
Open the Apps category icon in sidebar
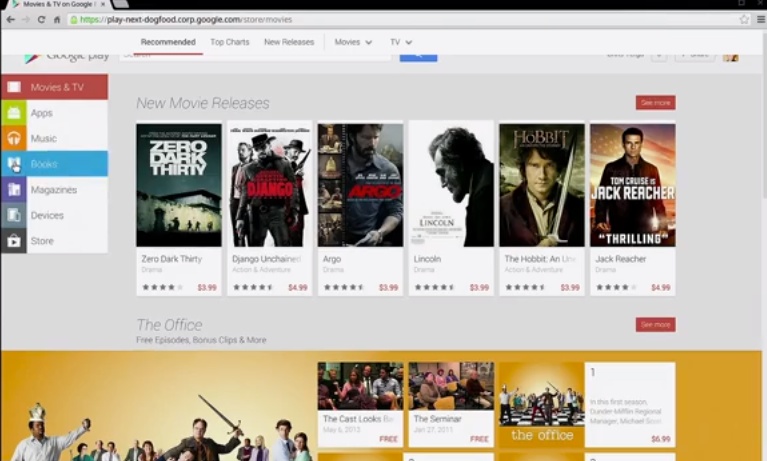[14, 113]
